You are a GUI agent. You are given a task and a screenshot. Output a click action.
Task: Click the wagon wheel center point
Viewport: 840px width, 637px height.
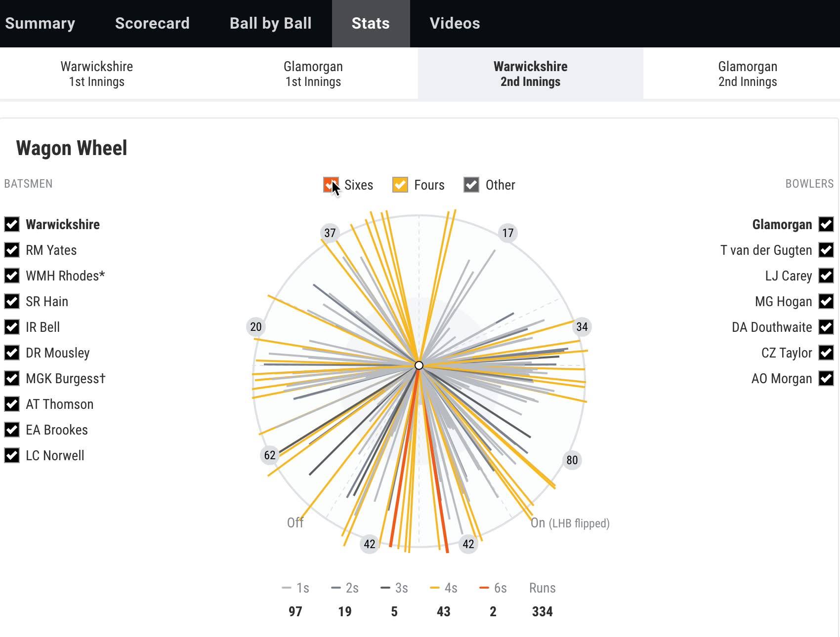pyautogui.click(x=419, y=365)
